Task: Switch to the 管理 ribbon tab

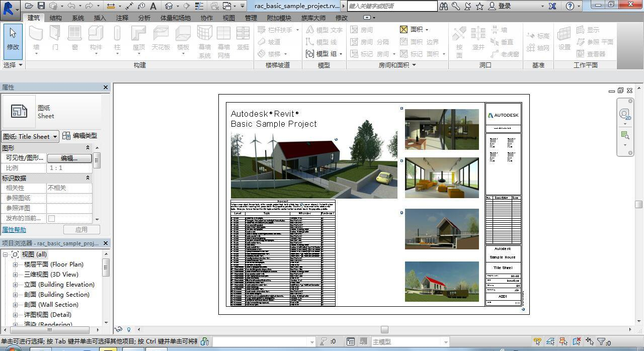Action: (x=251, y=18)
